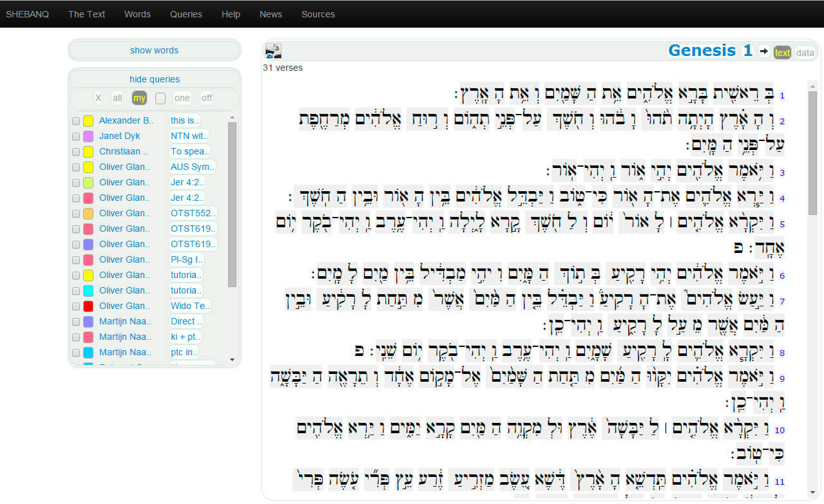The width and height of the screenshot is (824, 504).
Task: Click the scroll-up arrow in the queries list
Action: point(232,118)
